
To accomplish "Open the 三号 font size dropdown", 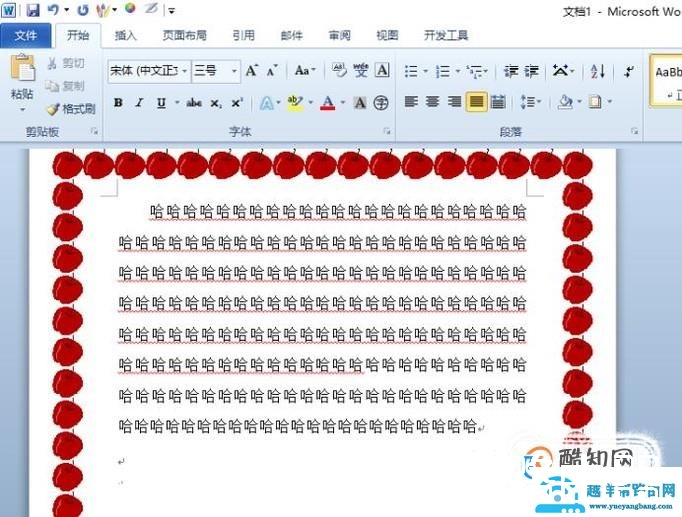I will [x=234, y=71].
